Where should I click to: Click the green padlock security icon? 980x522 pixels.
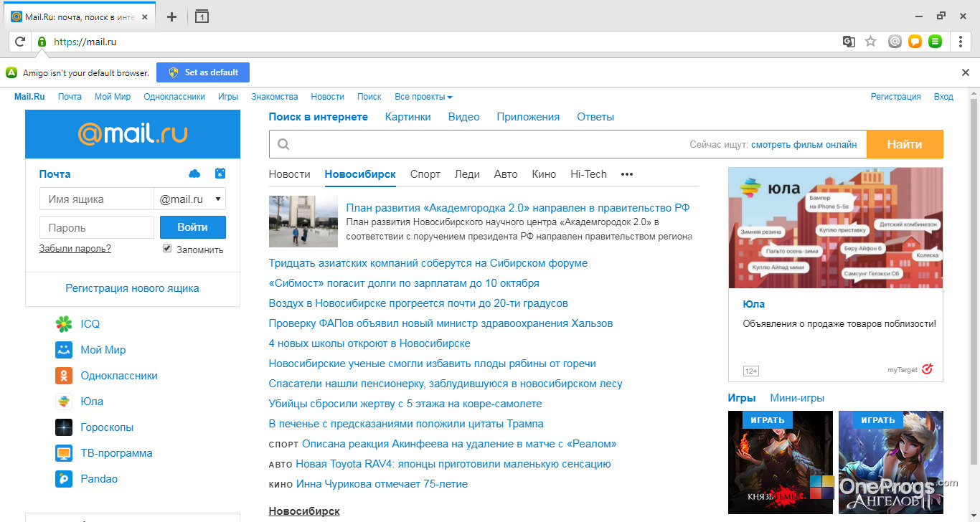(42, 42)
